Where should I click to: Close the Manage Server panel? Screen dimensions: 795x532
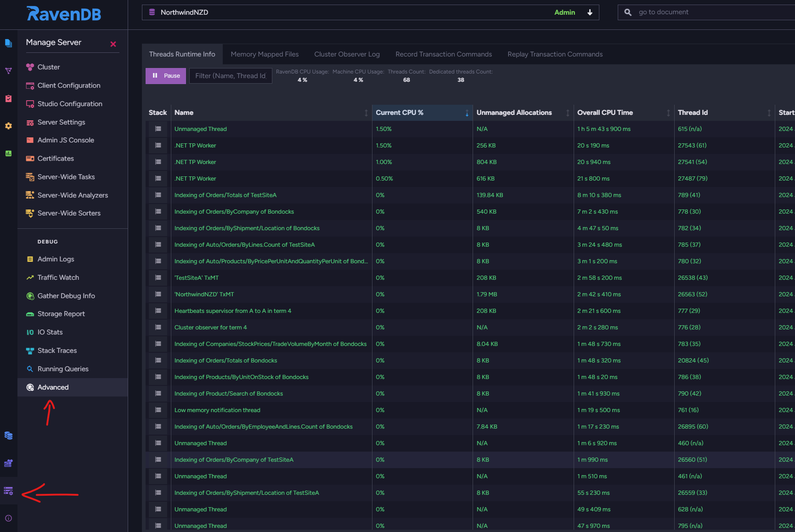point(113,44)
